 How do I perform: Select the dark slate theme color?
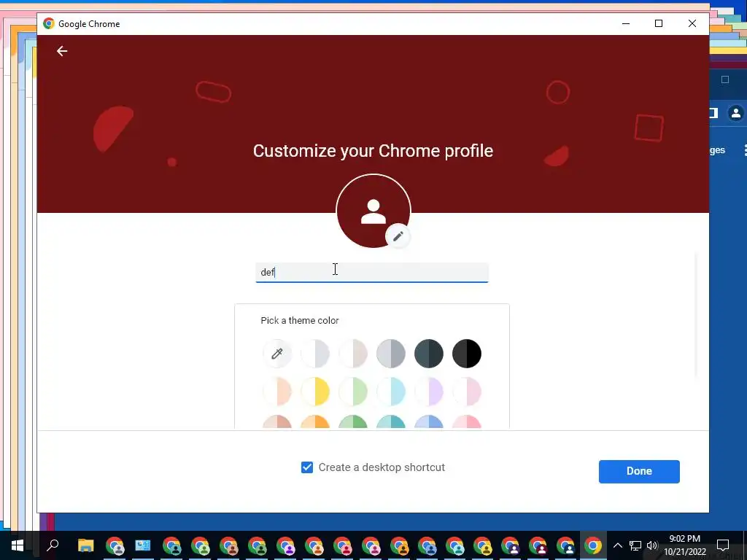[x=429, y=354]
